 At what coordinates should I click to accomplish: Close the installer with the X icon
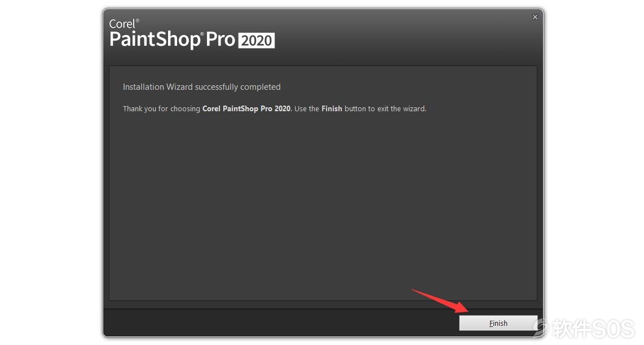535,17
